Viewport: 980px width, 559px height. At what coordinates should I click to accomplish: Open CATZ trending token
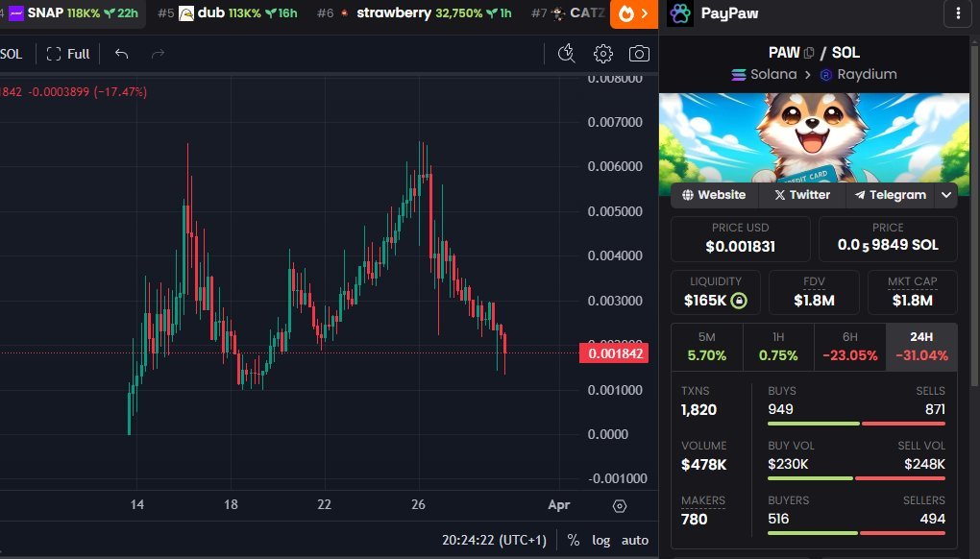coord(568,13)
